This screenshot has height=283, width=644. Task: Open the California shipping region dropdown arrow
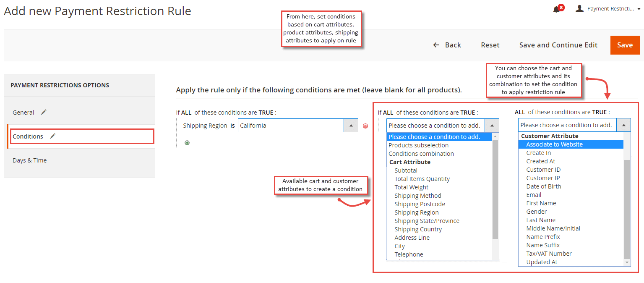click(350, 125)
